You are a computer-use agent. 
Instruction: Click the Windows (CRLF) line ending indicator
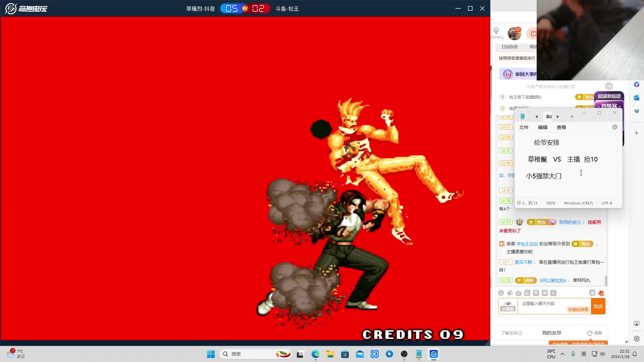(579, 203)
